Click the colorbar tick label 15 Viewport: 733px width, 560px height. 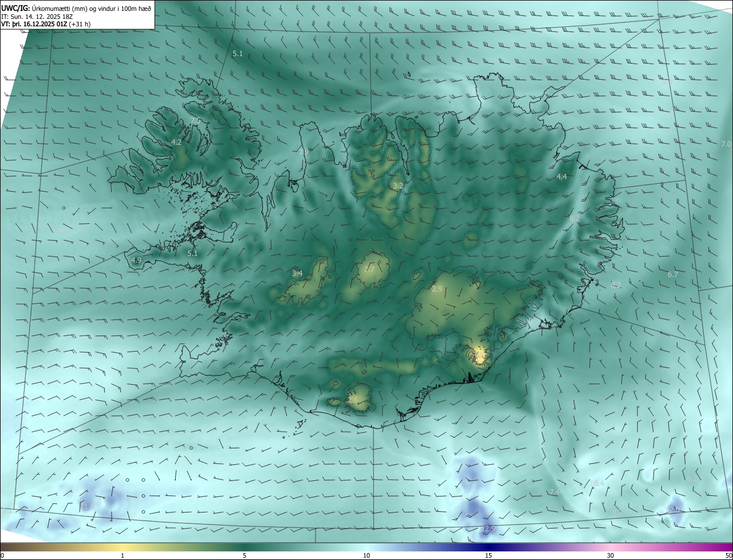[488, 555]
